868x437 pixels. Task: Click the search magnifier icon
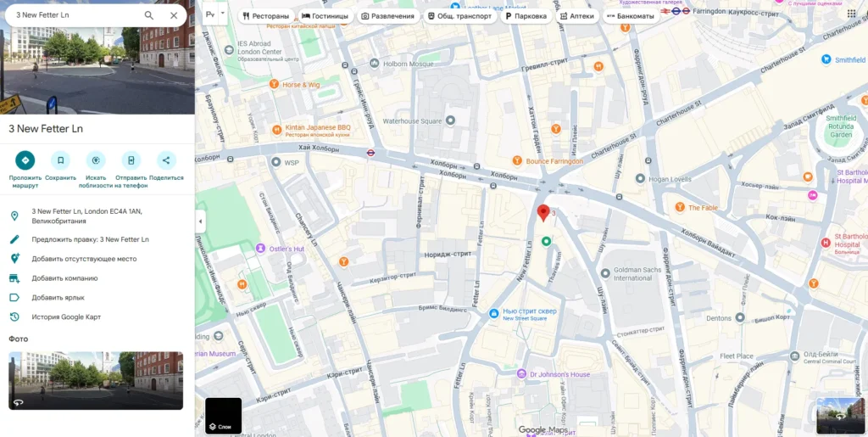pos(149,15)
